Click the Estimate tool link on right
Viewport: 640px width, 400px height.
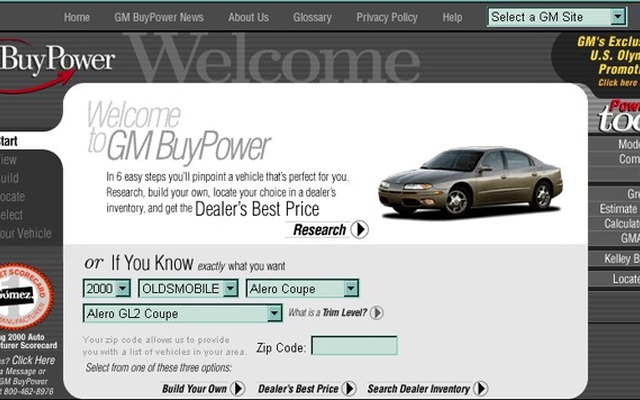click(619, 209)
